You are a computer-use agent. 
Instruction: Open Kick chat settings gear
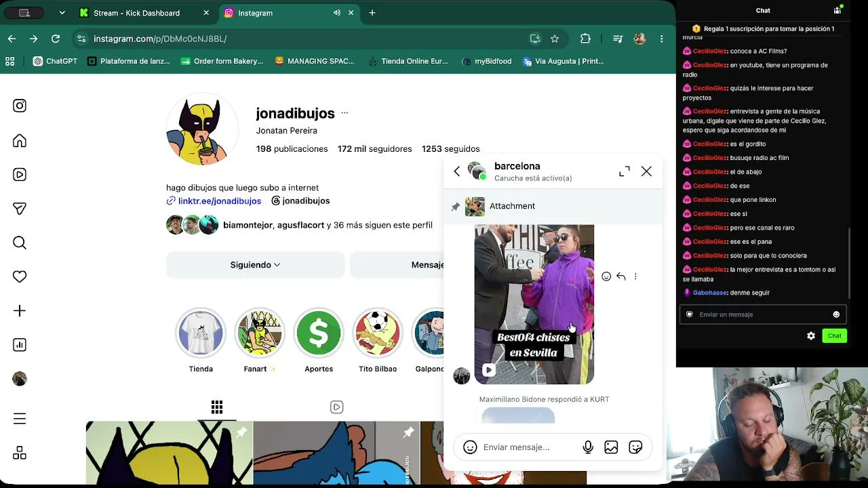811,335
